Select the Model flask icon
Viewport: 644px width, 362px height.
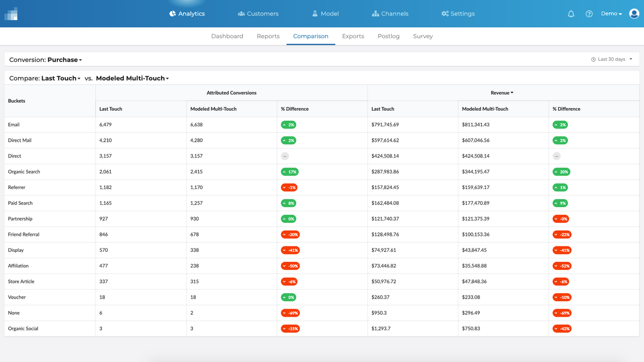[x=314, y=14]
